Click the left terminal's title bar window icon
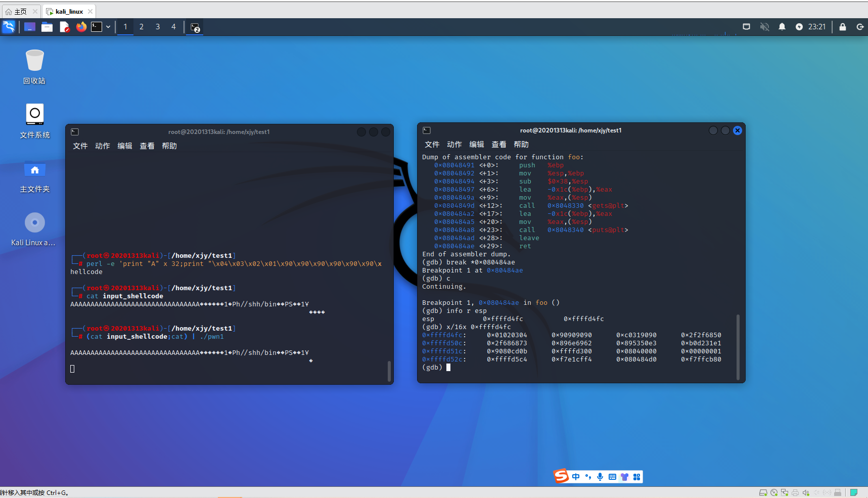868x498 pixels. [x=75, y=132]
